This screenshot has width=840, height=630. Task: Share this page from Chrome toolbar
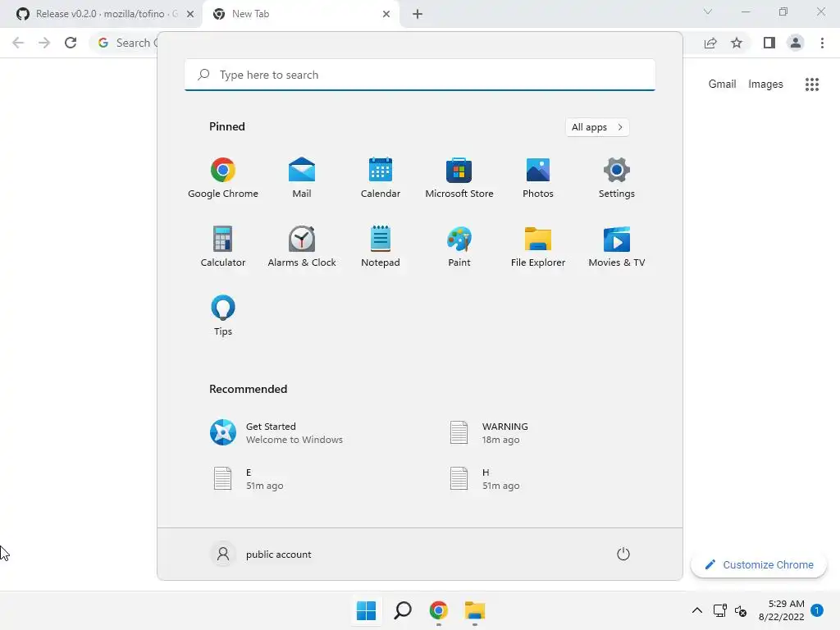pyautogui.click(x=710, y=43)
